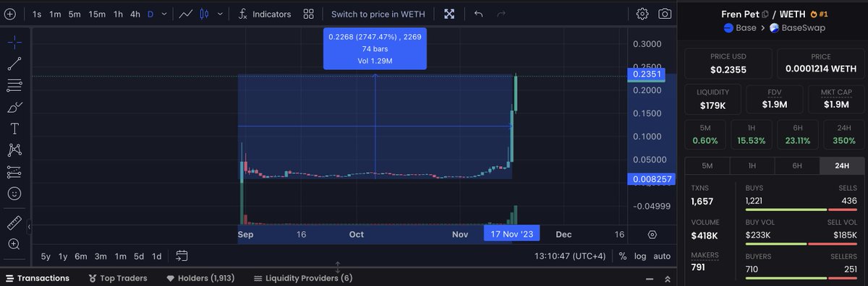
Task: Click the 17 Nov '23 date marker
Action: 511,233
